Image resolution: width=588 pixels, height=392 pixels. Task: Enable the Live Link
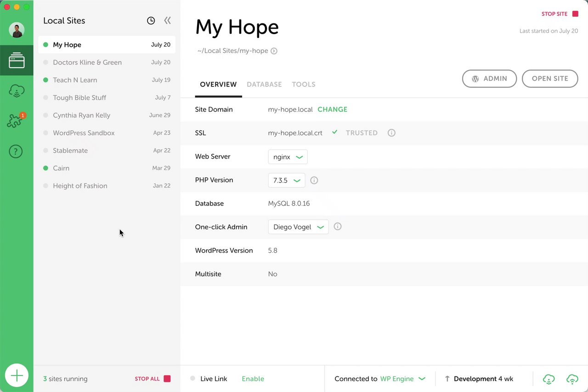click(x=253, y=379)
